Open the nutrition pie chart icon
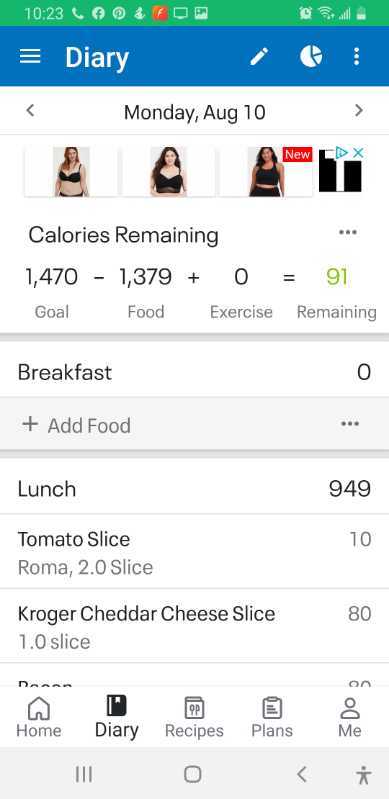This screenshot has width=389, height=799. click(x=311, y=56)
